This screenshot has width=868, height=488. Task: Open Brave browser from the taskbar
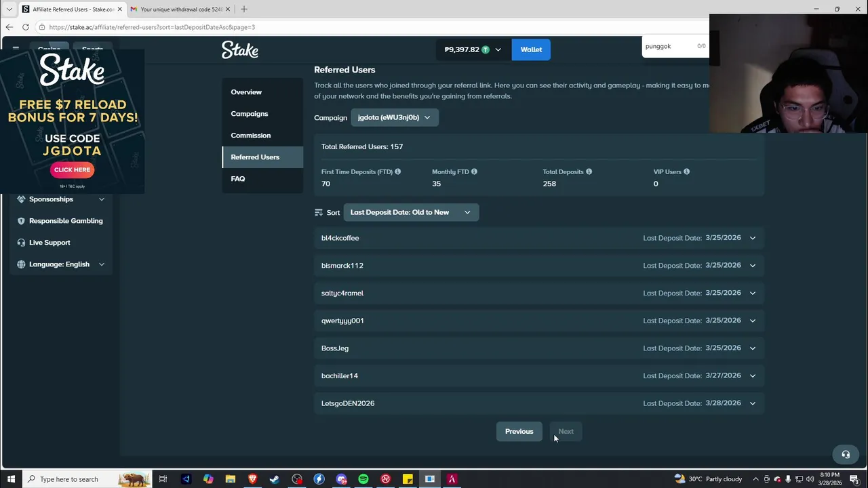point(252,479)
